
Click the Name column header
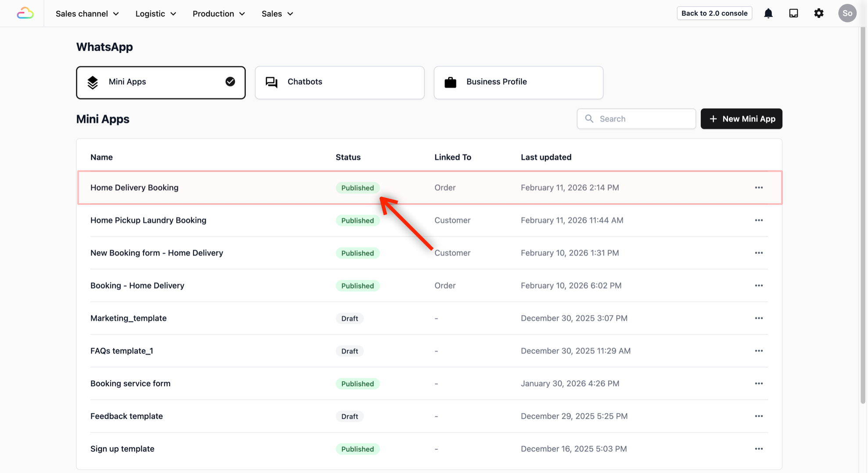coord(101,157)
